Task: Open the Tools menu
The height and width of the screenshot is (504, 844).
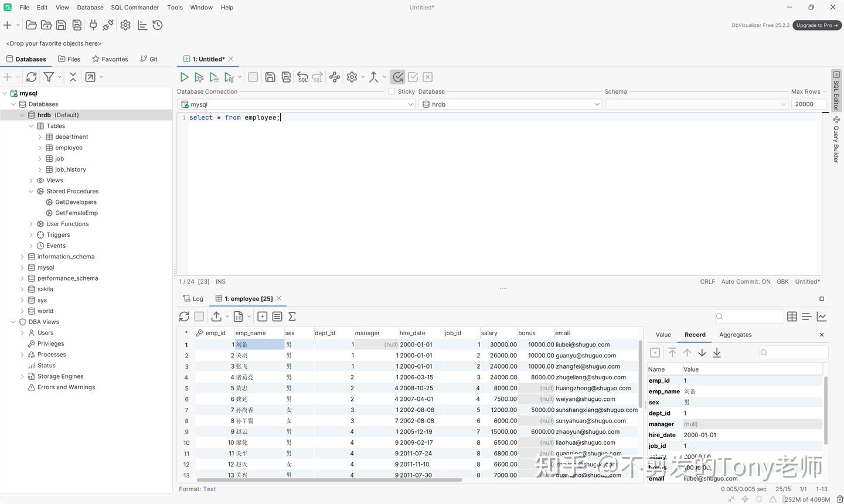Action: click(x=175, y=8)
